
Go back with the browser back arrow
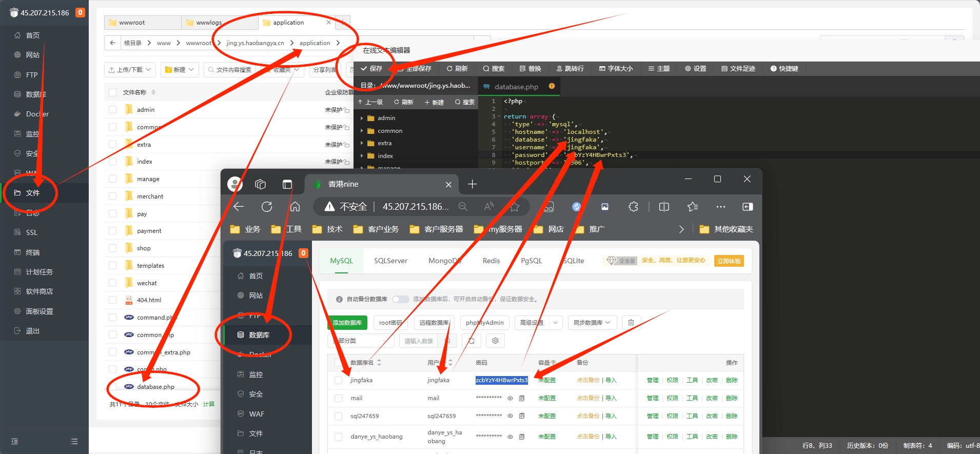tap(239, 207)
